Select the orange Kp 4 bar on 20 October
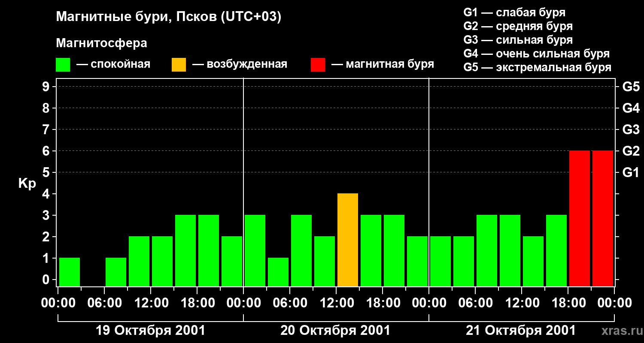Image resolution: width=644 pixels, height=343 pixels. tap(348, 240)
